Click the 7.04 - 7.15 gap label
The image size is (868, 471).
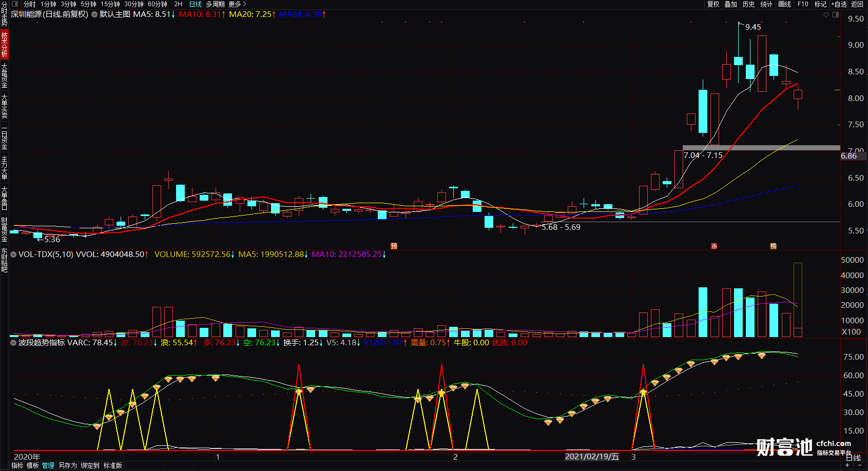point(703,155)
